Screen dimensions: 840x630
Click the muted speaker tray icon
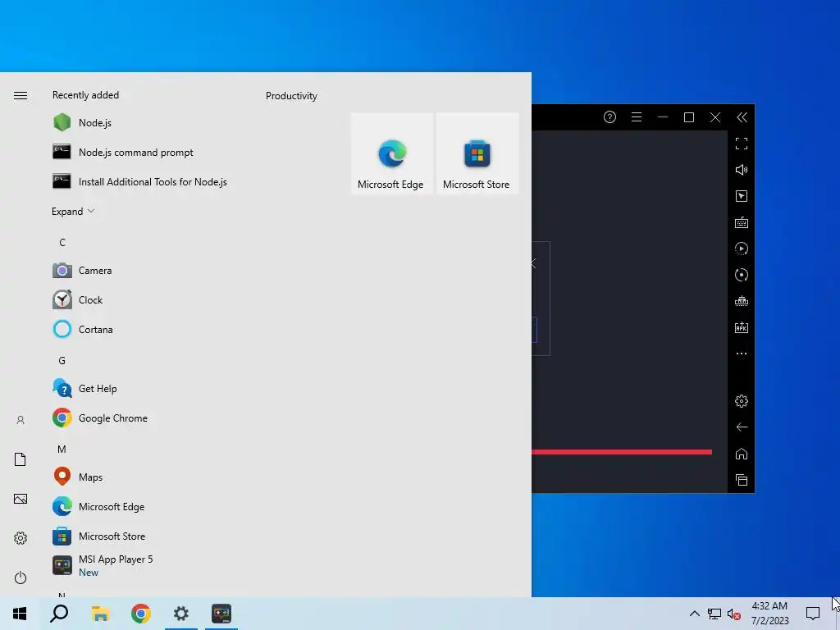[x=734, y=614]
